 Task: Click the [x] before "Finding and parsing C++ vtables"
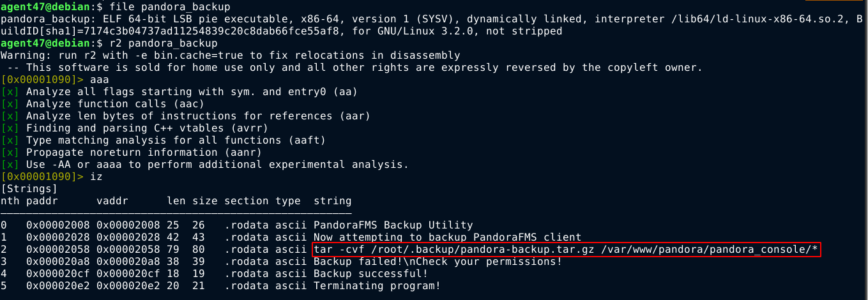10,128
